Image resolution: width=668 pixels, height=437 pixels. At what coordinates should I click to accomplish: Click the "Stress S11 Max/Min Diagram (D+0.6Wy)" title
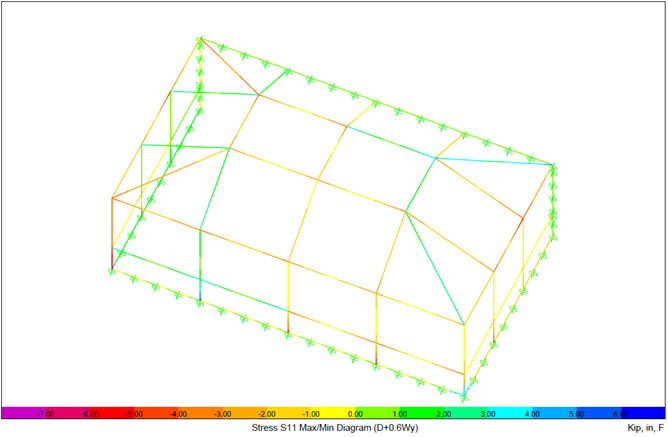(335, 428)
